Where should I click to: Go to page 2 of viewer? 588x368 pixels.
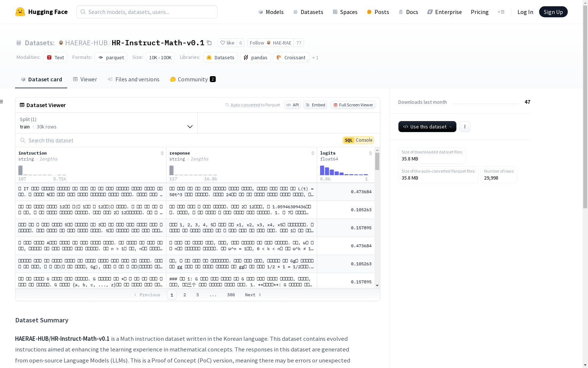pos(184,295)
